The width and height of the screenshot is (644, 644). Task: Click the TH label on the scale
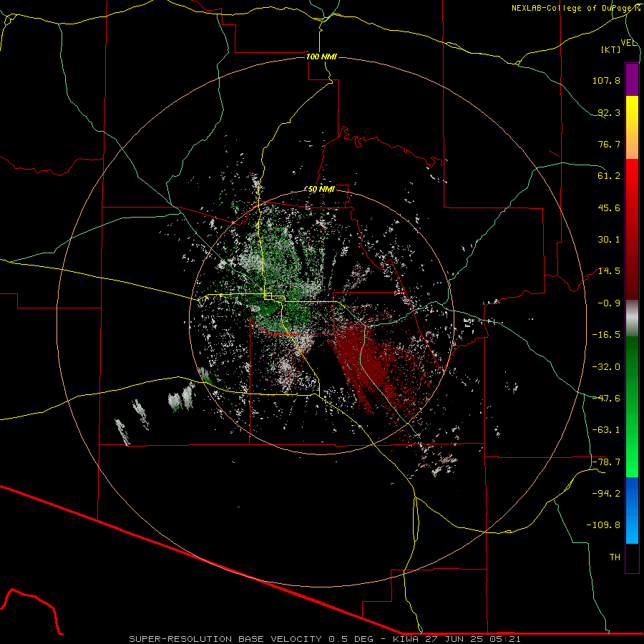[x=615, y=557]
